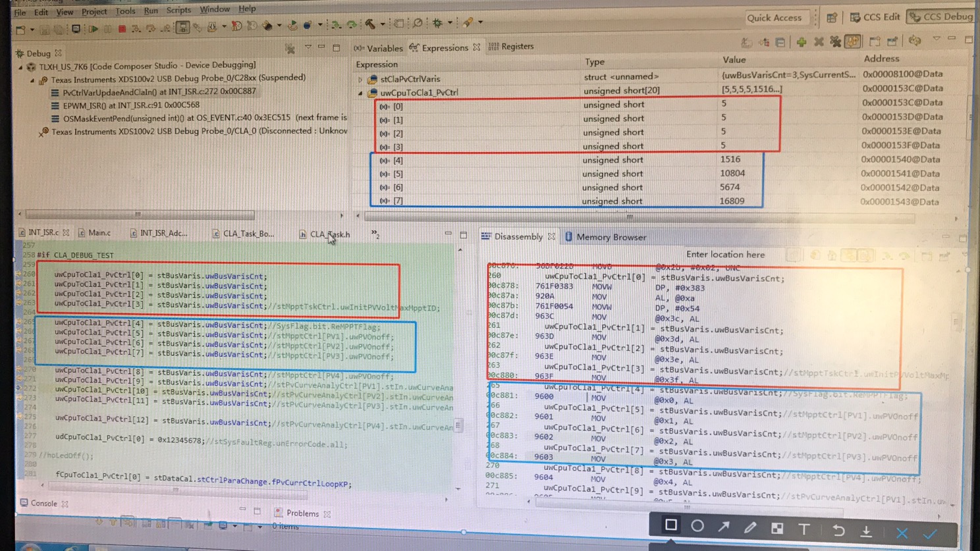Viewport: 980px width, 551px height.
Task: Select the Step Into debugger icon
Action: point(136,28)
